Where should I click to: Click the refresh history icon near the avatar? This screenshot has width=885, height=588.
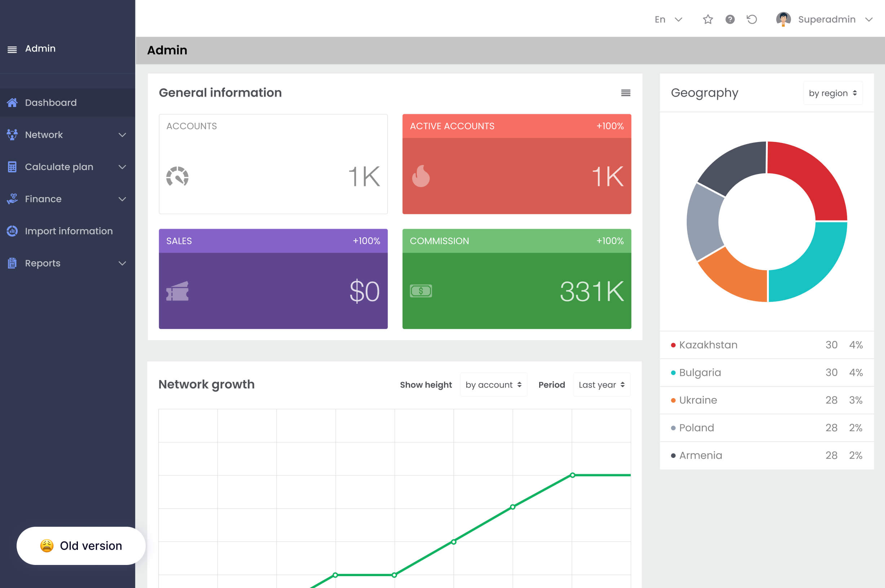click(752, 19)
